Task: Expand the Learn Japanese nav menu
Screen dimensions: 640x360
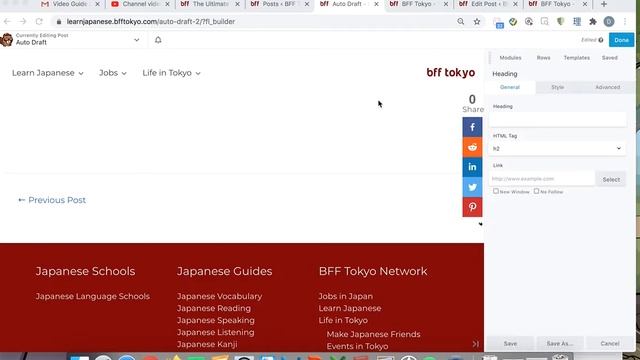Action: pyautogui.click(x=48, y=73)
